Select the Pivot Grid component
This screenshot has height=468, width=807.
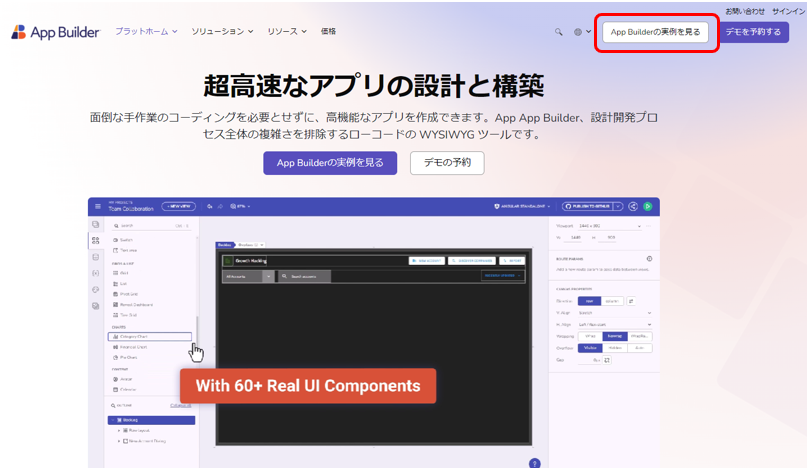click(x=126, y=294)
